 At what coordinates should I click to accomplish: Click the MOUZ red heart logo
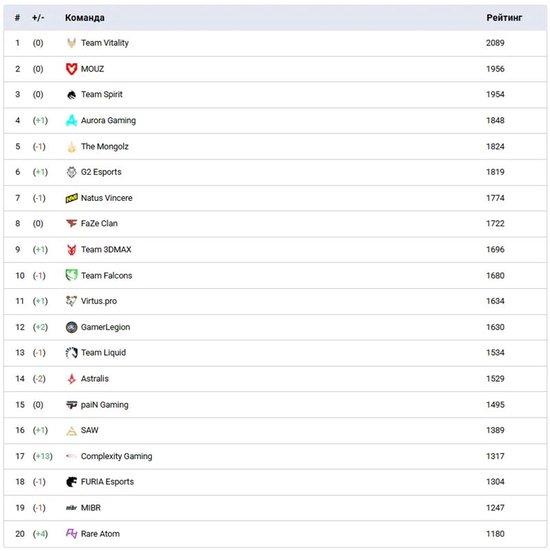[71, 69]
